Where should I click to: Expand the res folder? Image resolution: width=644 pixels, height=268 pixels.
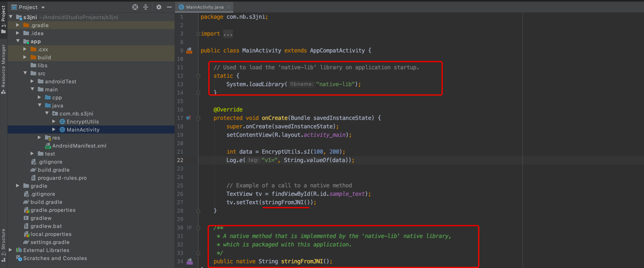40,138
